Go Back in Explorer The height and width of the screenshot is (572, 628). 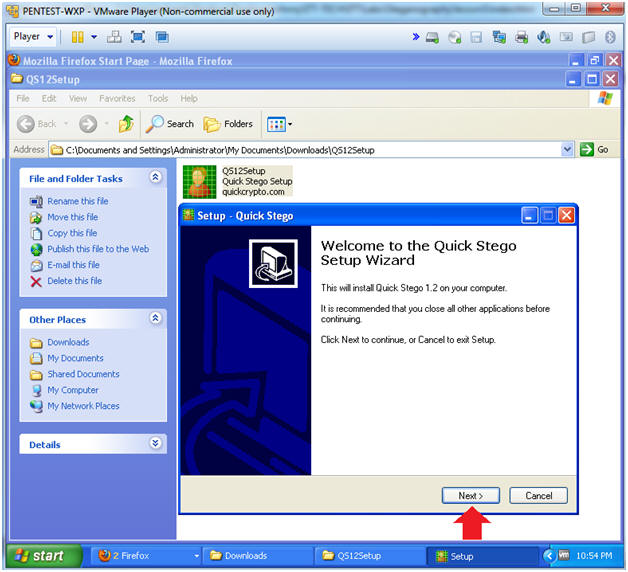(37, 124)
